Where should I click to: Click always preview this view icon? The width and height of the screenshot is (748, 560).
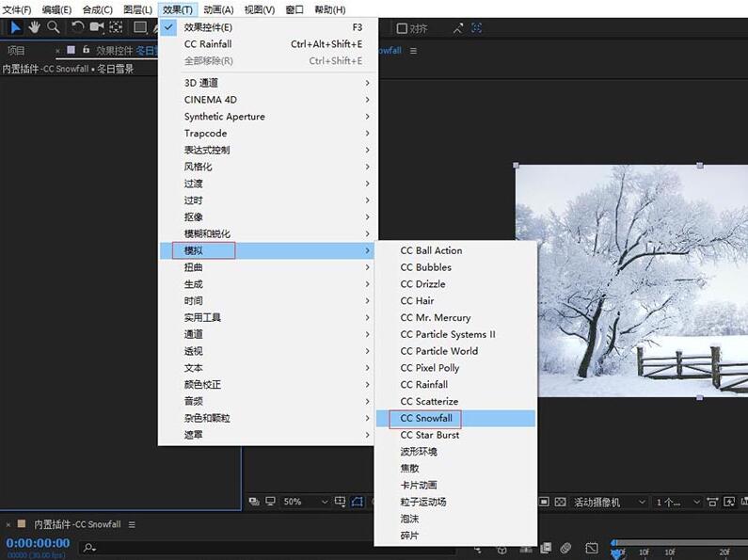[254, 502]
